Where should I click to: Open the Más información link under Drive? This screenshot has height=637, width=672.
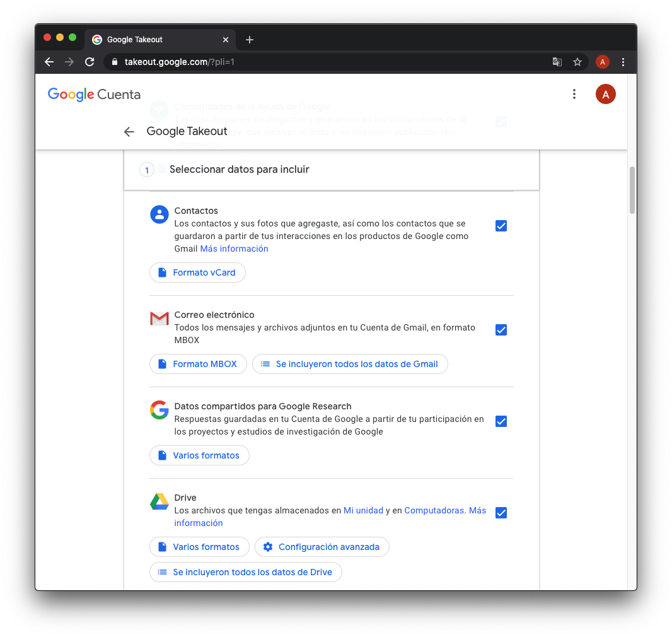pyautogui.click(x=477, y=510)
